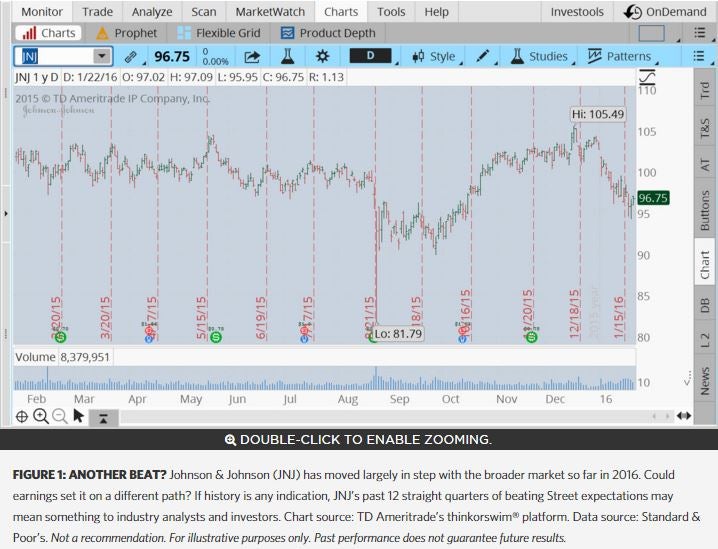Screen dimensions: 718x549
Task: Click the share chart icon
Action: pos(252,57)
